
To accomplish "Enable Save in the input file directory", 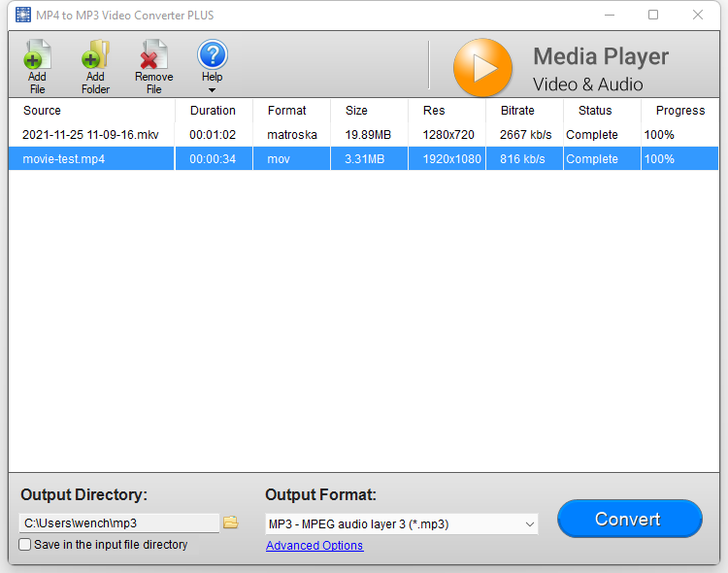I will [x=24, y=544].
